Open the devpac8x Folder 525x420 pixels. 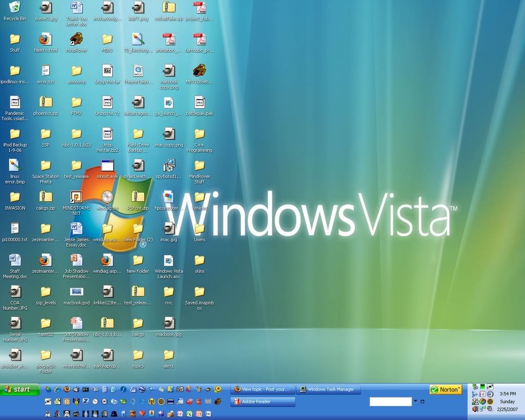pyautogui.click(x=46, y=361)
